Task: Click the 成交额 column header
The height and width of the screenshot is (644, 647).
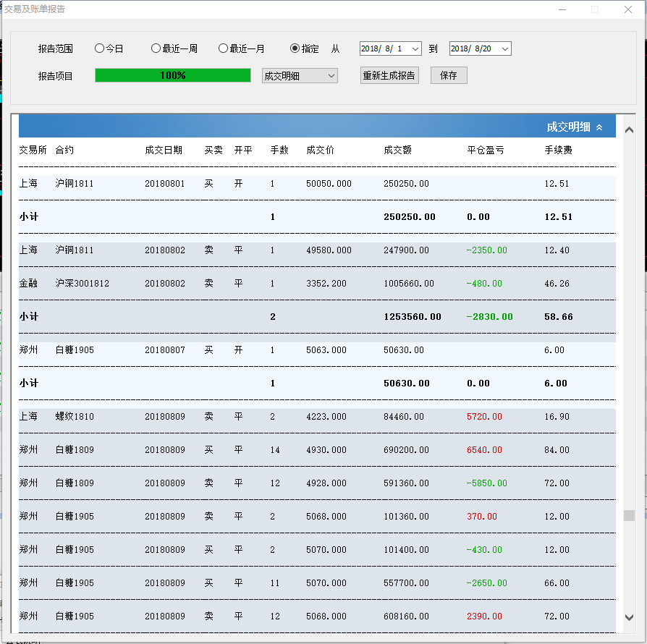Action: click(x=397, y=151)
